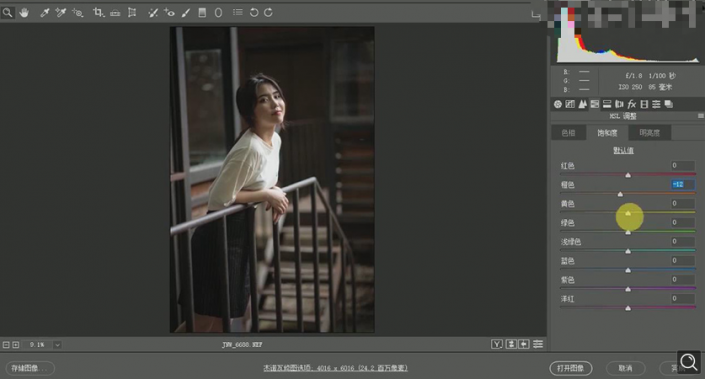Click the purple (紫色) saturation slider handle
This screenshot has width=705, height=379.
[x=628, y=289]
